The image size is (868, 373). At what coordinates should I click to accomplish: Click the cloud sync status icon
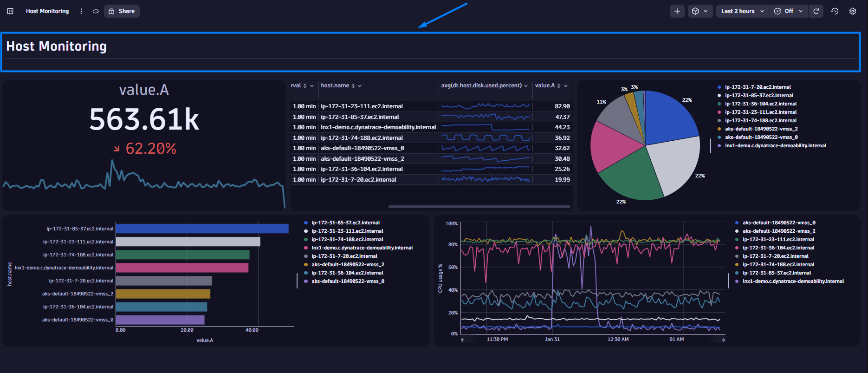coord(96,11)
